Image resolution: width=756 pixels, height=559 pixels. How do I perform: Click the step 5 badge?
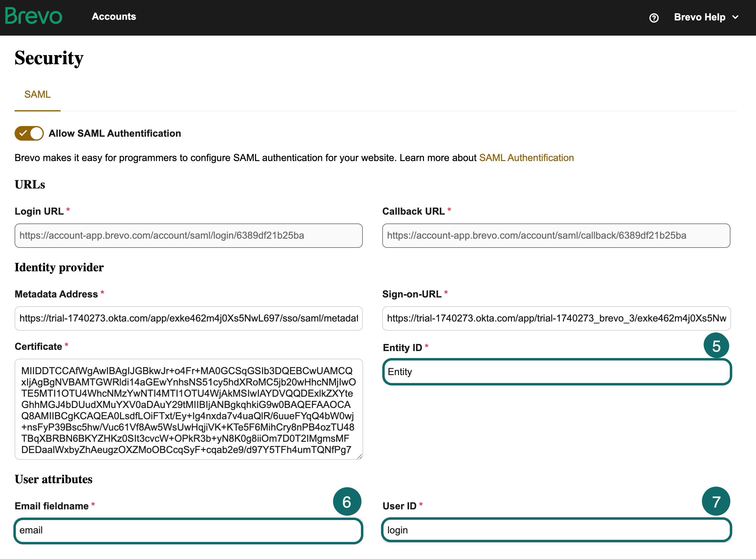716,346
